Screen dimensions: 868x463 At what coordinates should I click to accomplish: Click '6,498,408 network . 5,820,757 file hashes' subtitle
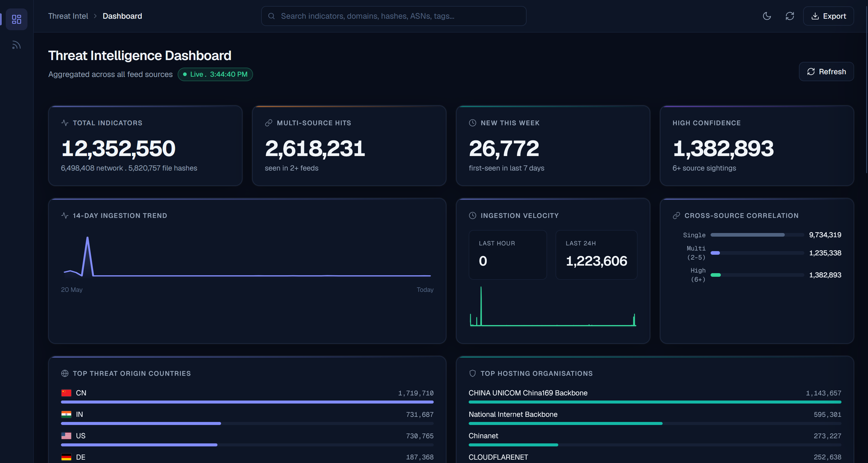(129, 168)
